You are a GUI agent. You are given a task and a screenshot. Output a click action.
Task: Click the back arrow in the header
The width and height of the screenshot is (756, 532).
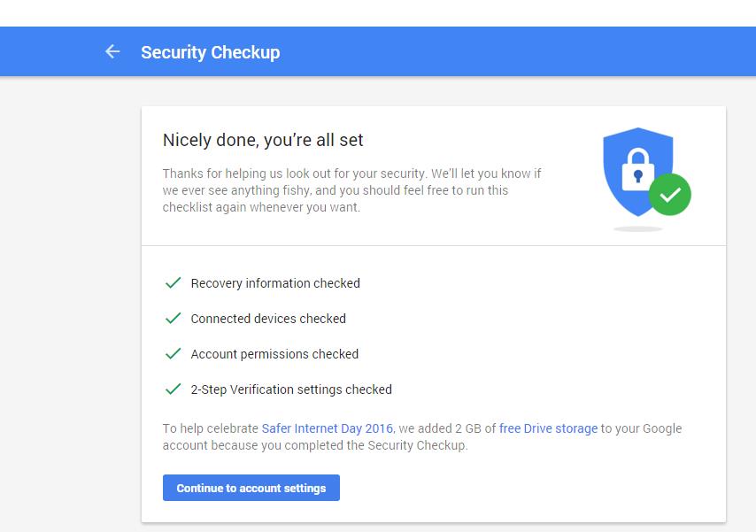(x=112, y=51)
